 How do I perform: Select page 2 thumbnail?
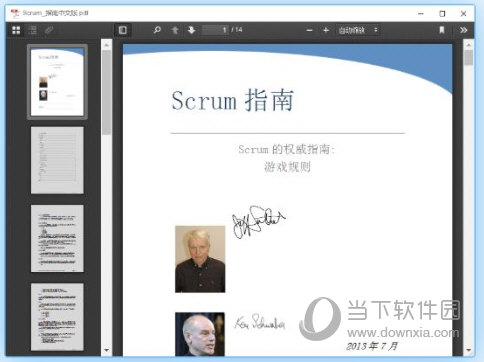57,160
